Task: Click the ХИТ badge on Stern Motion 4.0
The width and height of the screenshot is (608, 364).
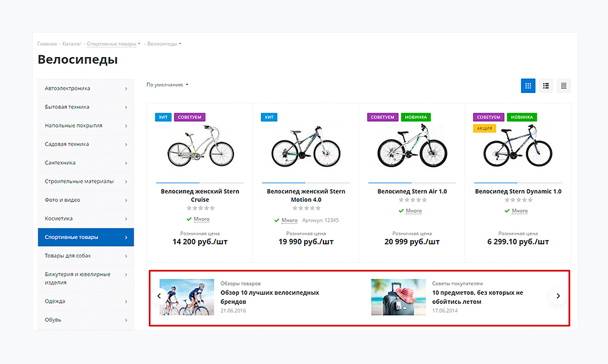Action: (x=269, y=117)
